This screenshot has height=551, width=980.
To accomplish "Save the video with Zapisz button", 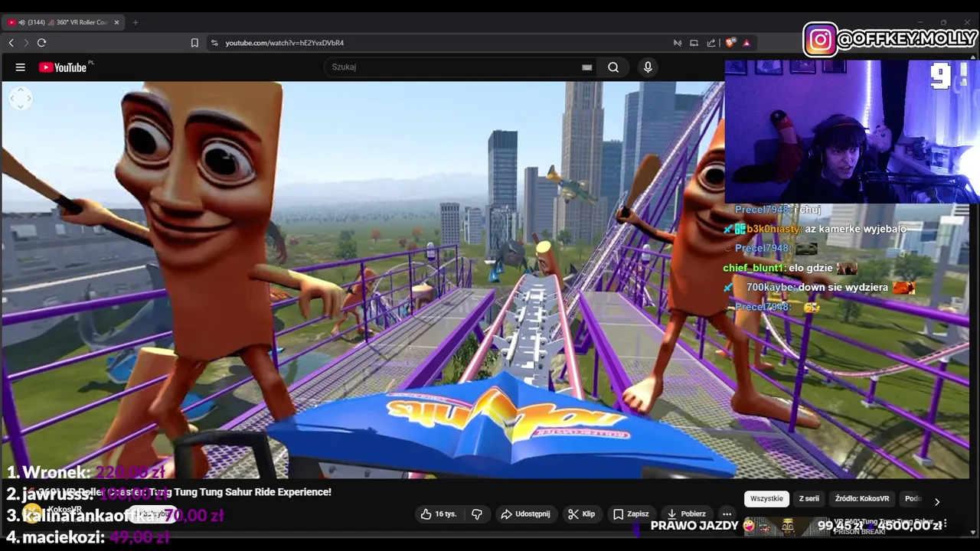I will pyautogui.click(x=631, y=514).
